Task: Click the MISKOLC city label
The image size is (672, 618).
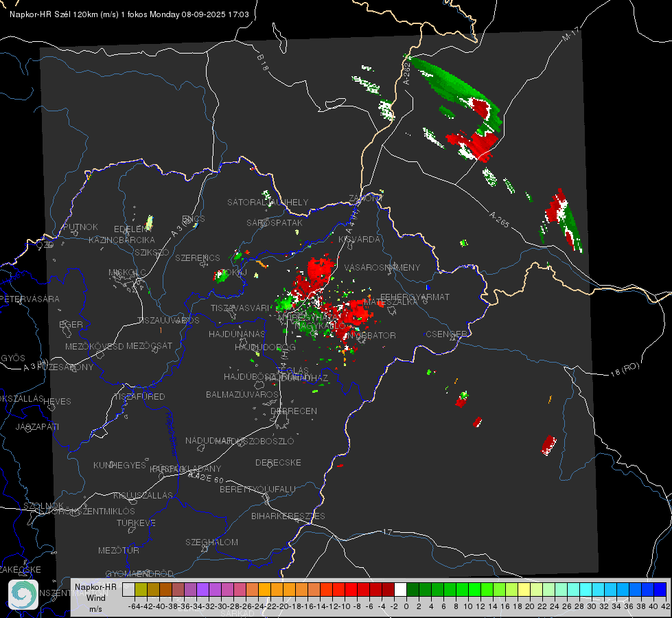Action: tap(127, 273)
